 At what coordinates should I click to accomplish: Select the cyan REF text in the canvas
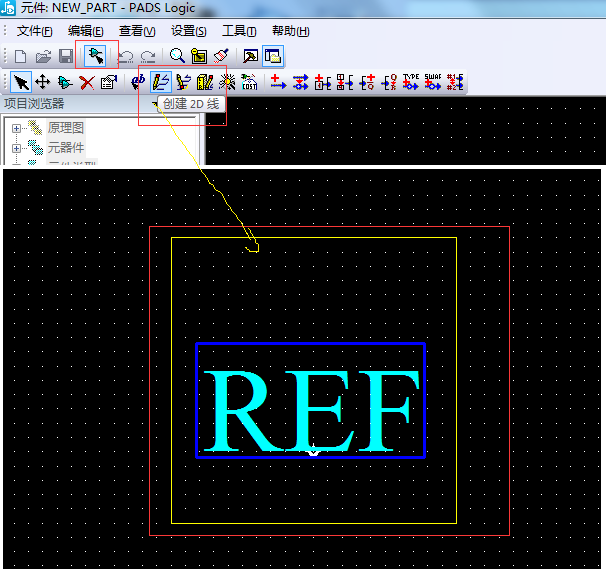311,411
